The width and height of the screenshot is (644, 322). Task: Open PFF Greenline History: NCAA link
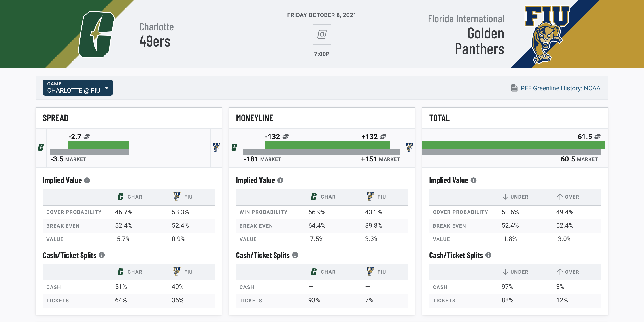[560, 88]
